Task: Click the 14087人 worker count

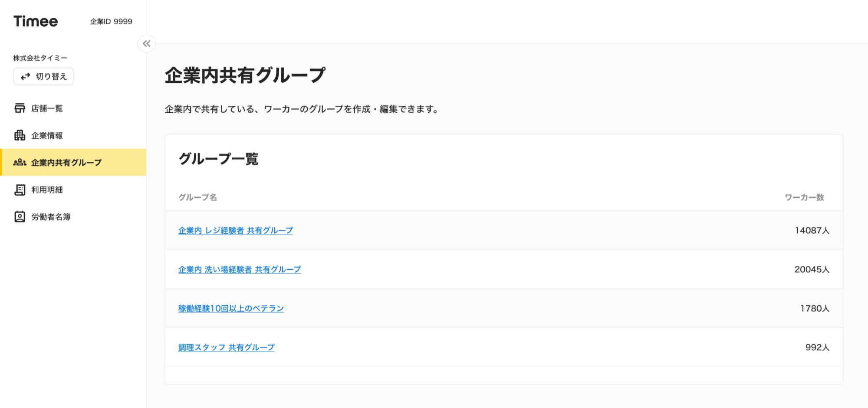Action: coord(812,230)
